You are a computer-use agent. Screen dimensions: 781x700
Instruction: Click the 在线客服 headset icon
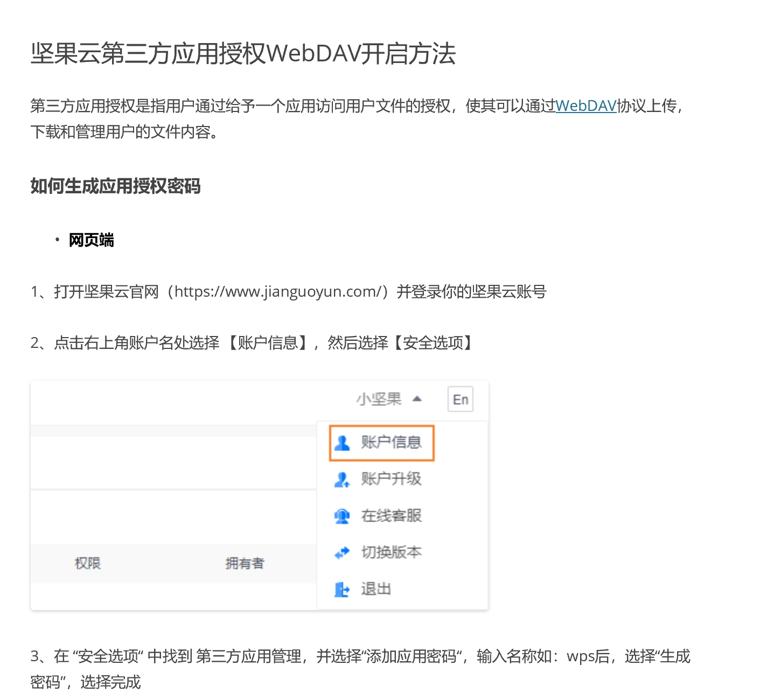click(342, 516)
